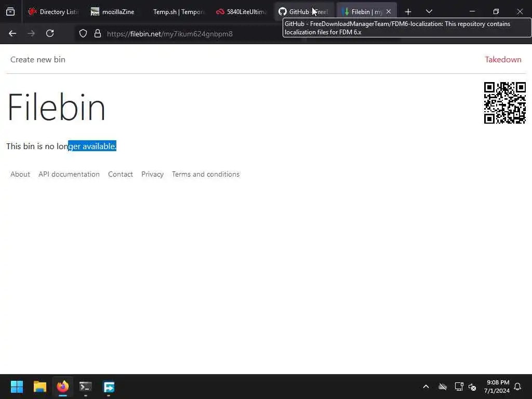532x399 pixels.
Task: Open the notifications bell icon
Action: [x=517, y=387]
